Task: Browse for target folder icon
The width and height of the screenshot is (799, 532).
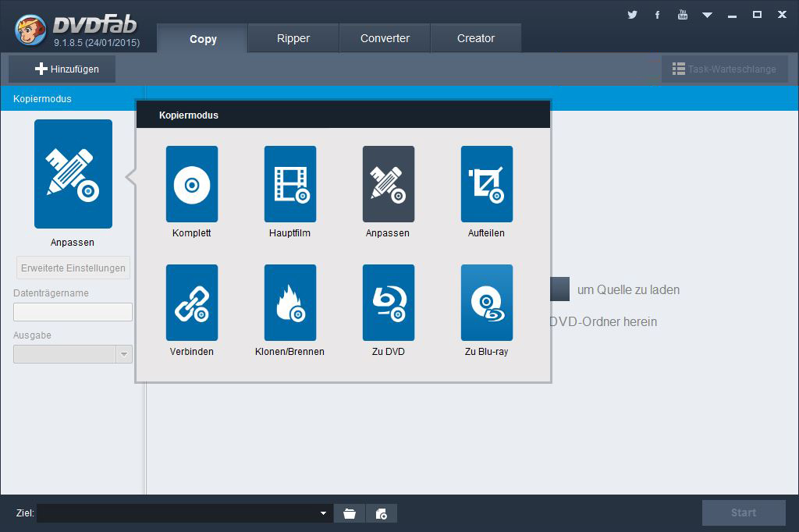Action: pyautogui.click(x=350, y=513)
